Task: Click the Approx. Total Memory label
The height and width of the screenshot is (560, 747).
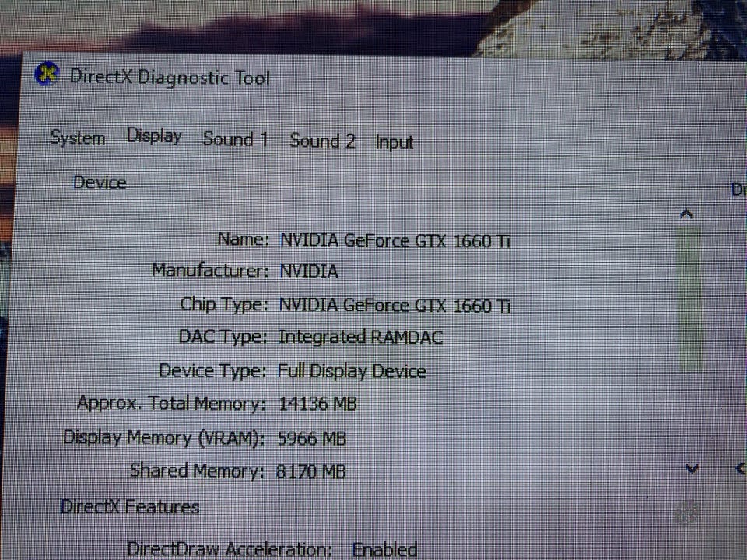Action: pyautogui.click(x=171, y=404)
